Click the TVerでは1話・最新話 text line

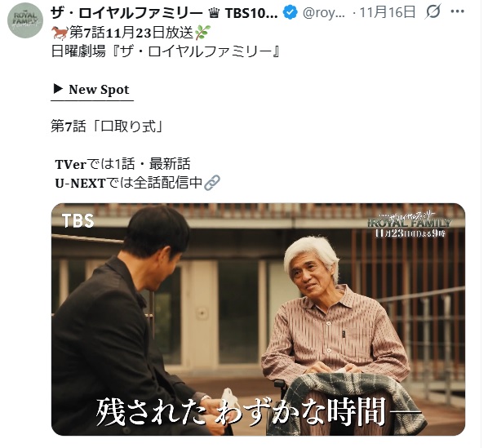point(122,164)
